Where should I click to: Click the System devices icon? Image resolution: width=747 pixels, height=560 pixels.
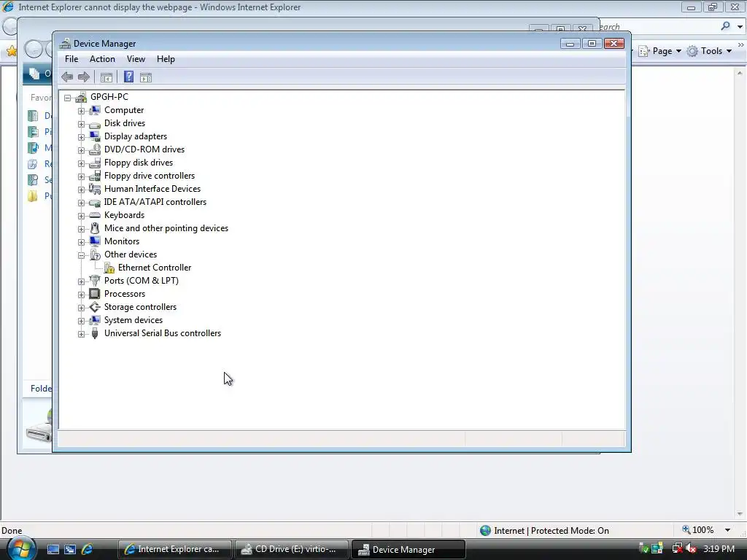click(95, 320)
